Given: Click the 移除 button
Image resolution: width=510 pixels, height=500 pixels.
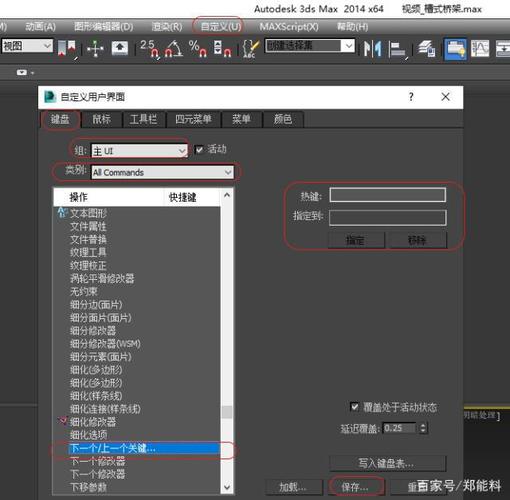Looking at the screenshot, I should coord(417,240).
